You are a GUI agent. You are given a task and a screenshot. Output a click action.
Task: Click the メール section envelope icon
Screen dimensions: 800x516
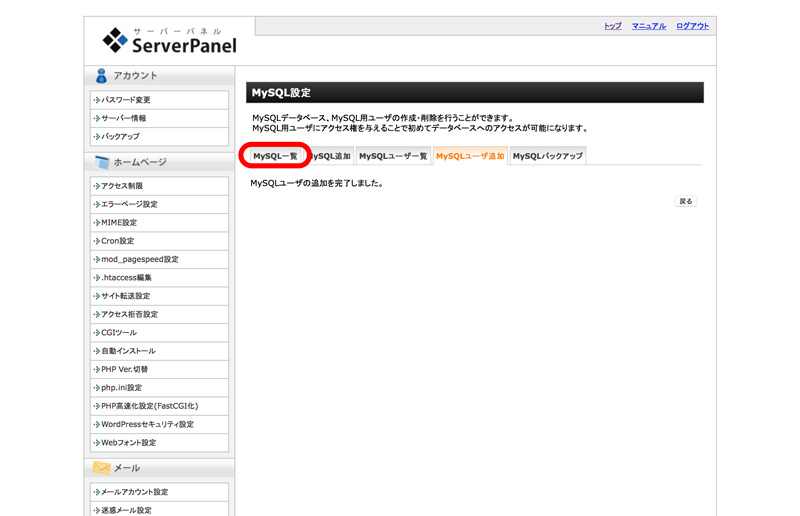[101, 468]
